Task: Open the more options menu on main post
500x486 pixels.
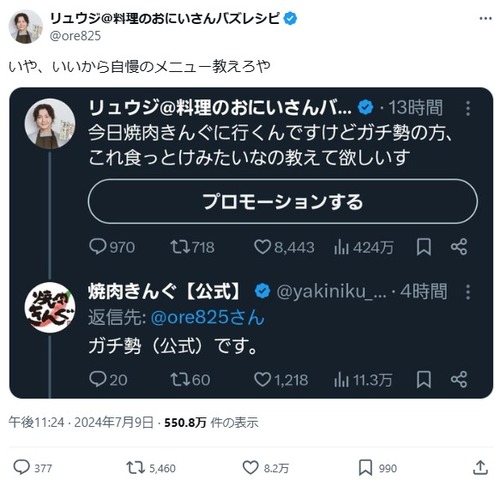Action: click(x=485, y=19)
